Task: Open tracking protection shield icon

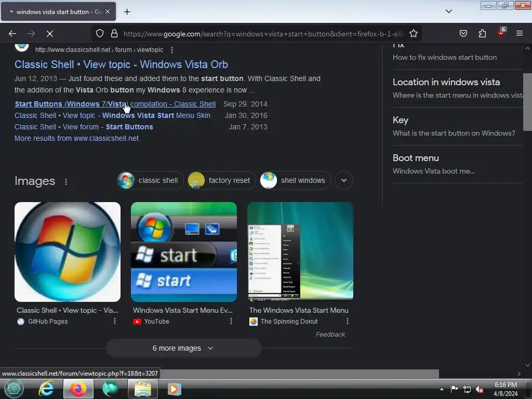Action: coord(99,33)
